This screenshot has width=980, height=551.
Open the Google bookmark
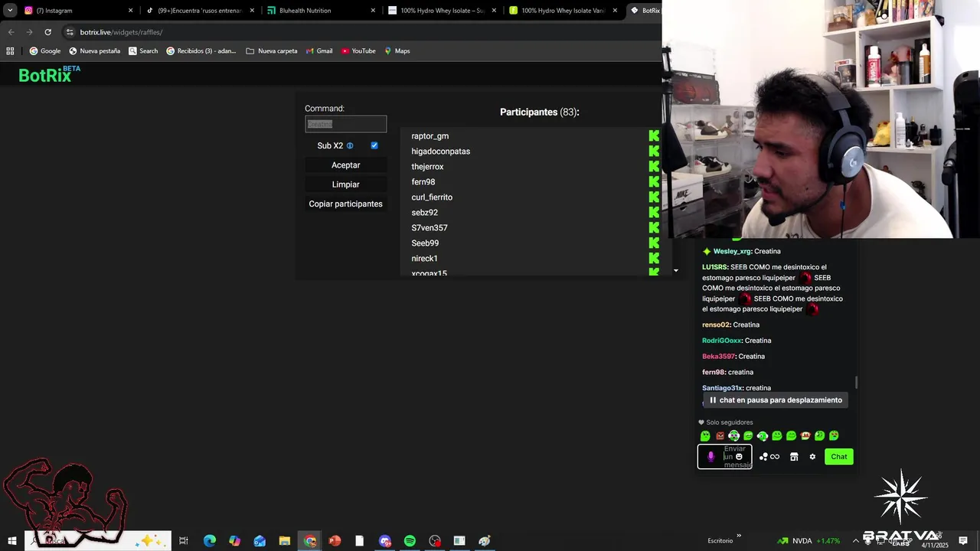(45, 51)
